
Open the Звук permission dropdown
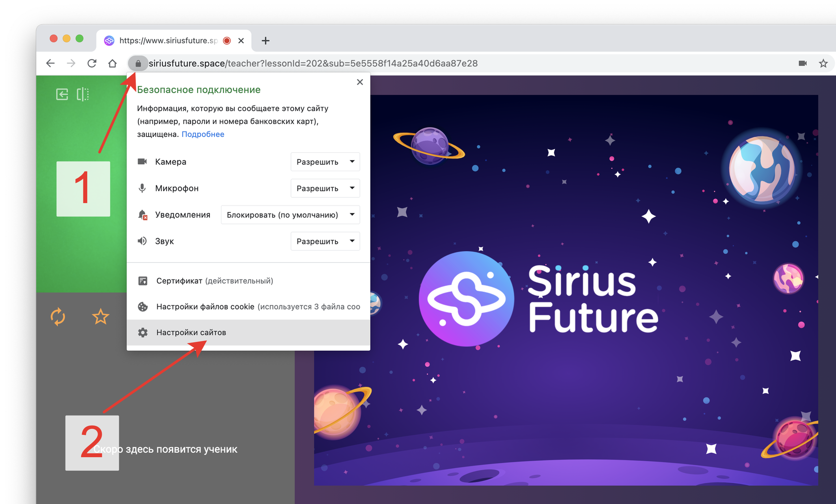click(x=325, y=241)
